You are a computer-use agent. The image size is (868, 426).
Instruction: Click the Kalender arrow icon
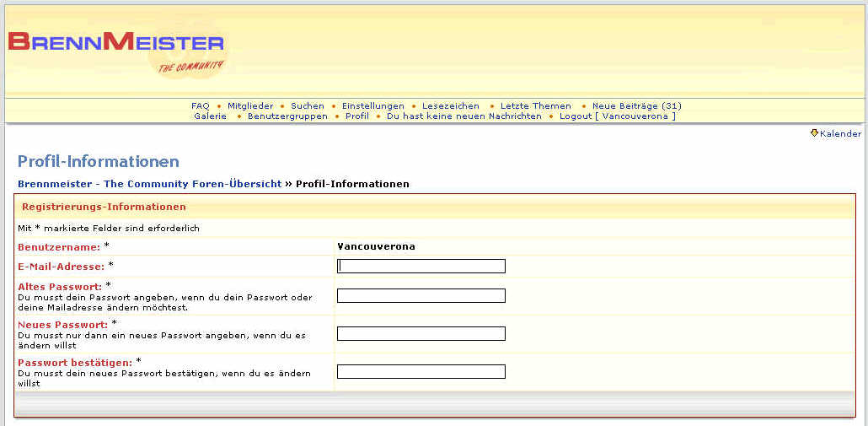tap(814, 133)
